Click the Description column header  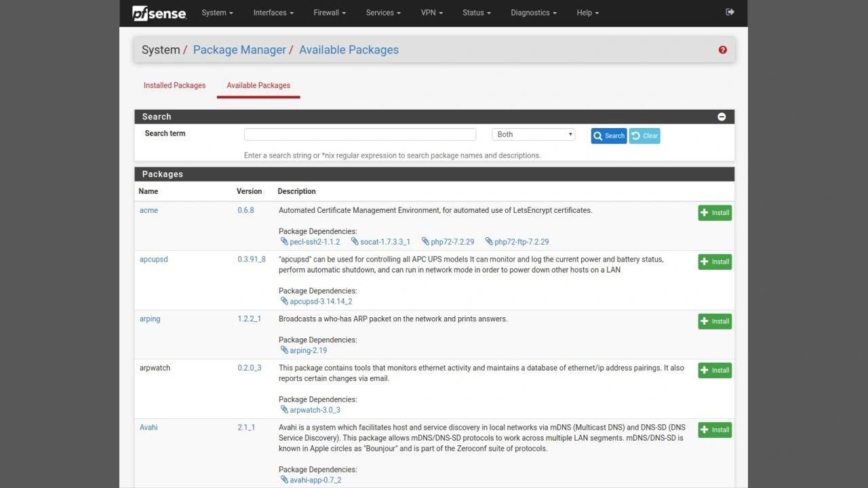[x=296, y=191]
